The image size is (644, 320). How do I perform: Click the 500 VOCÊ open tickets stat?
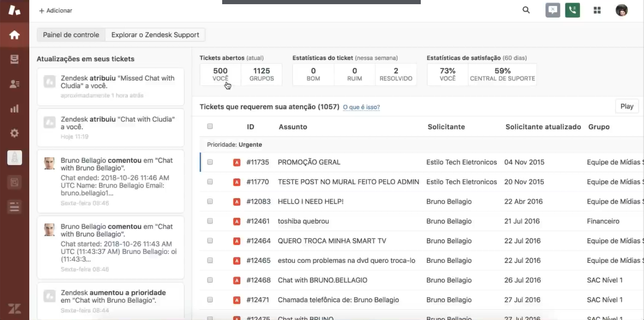pos(221,74)
